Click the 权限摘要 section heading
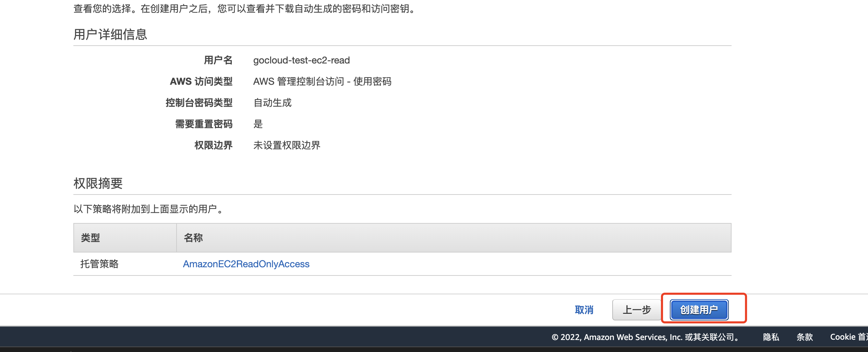 tap(98, 183)
